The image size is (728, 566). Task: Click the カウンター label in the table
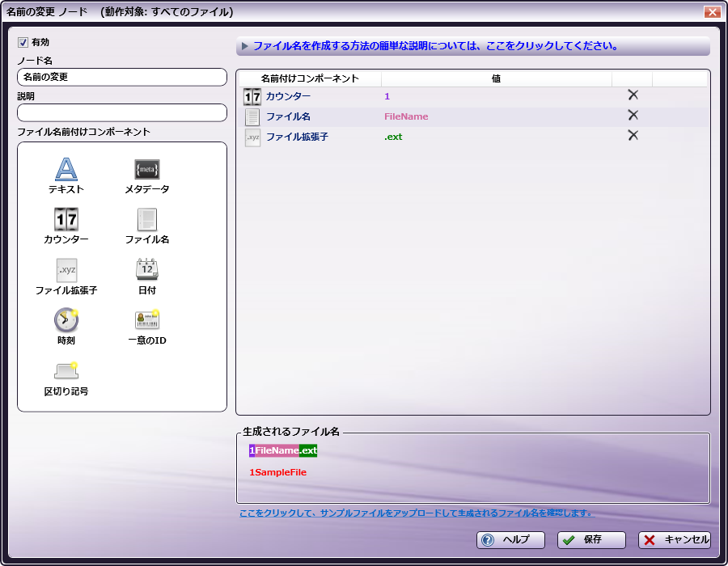point(288,96)
